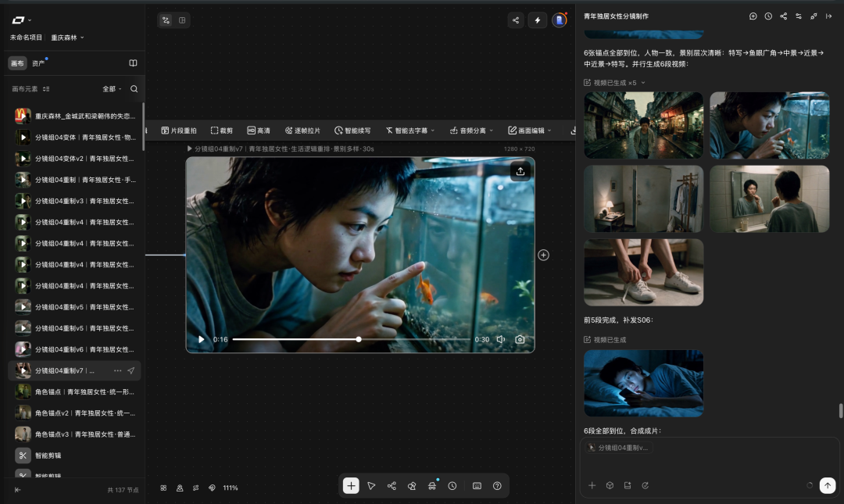This screenshot has height=504, width=844.
Task: Switch to the grid view toggle at top left
Action: point(182,20)
